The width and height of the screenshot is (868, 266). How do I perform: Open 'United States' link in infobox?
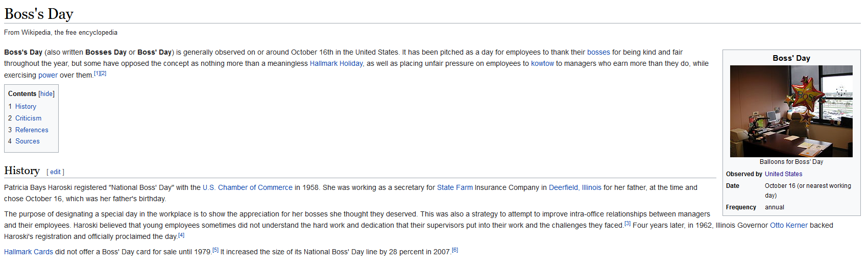click(783, 174)
